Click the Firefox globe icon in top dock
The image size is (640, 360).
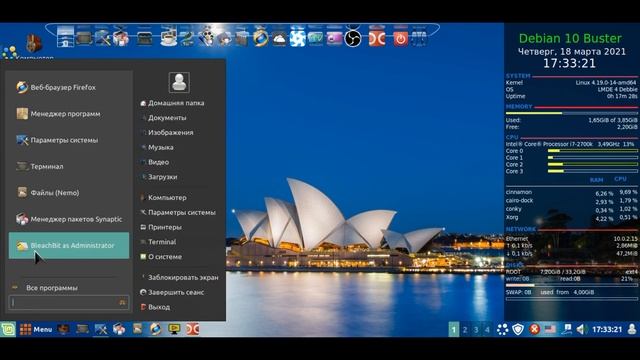pyautogui.click(x=260, y=38)
